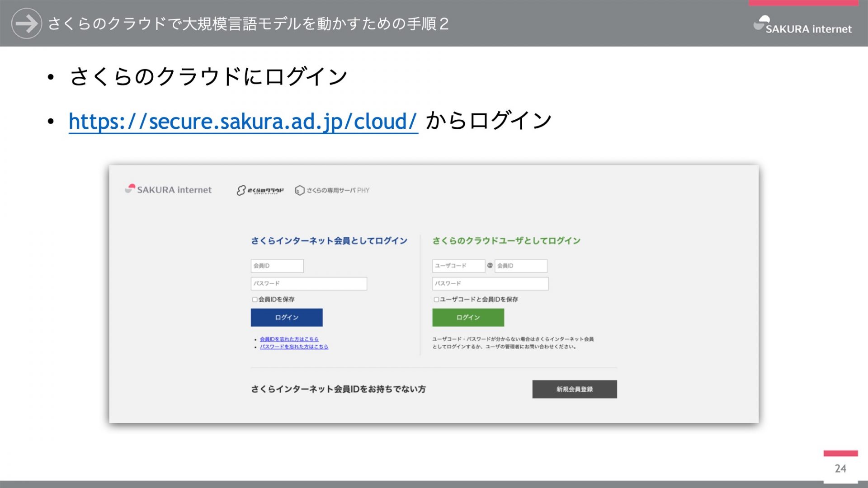This screenshot has height=488, width=868.
Task: Click the @ symbol between user fields
Action: point(490,266)
